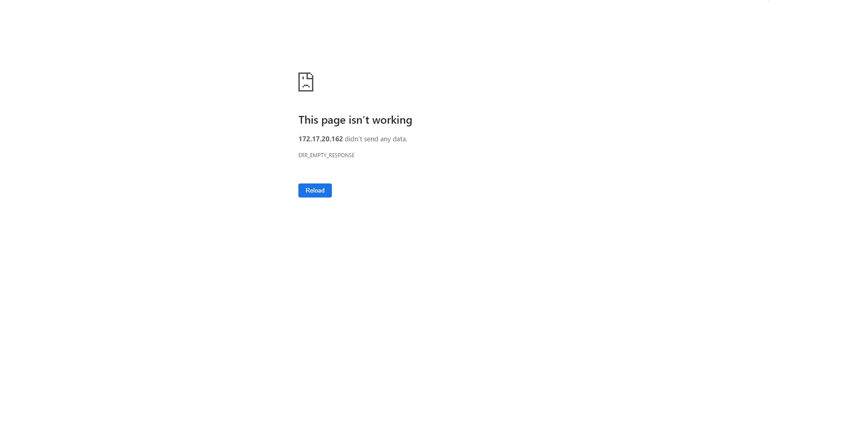
Task: Select the bold host address 172.17.20.162
Action: (321, 139)
